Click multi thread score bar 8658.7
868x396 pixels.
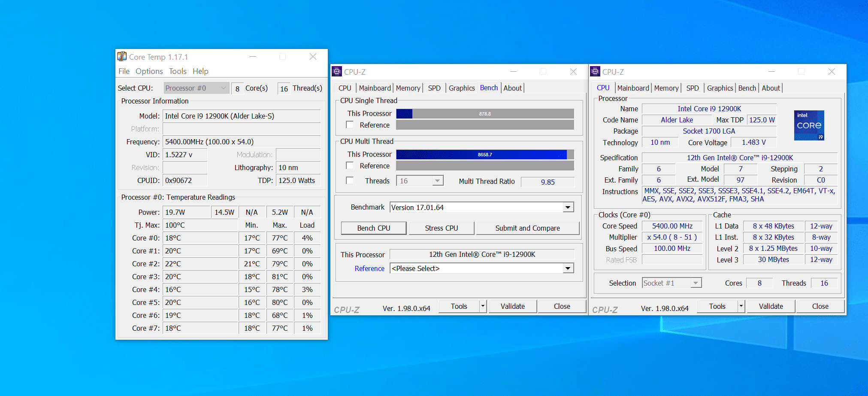(x=485, y=155)
